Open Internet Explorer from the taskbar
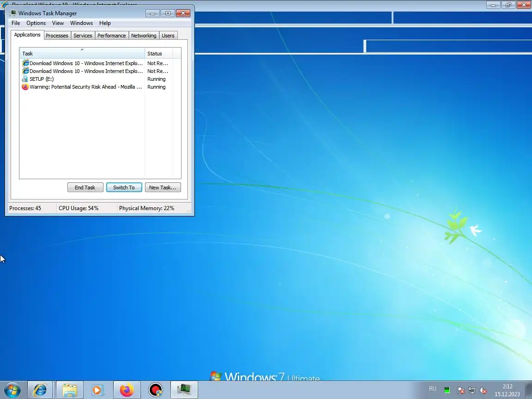 pyautogui.click(x=40, y=390)
